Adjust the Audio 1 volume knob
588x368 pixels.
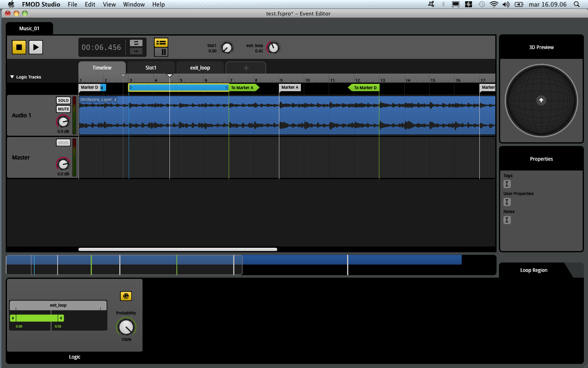point(63,121)
